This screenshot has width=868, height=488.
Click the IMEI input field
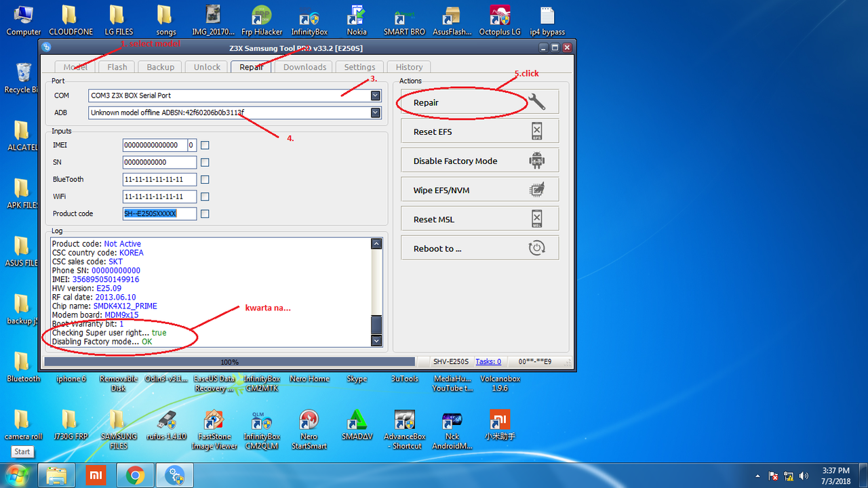155,145
